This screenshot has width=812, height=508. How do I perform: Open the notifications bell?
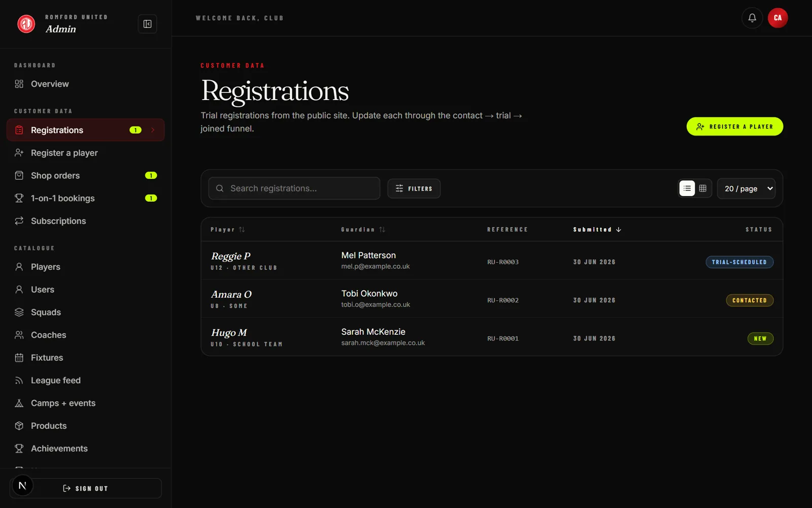pyautogui.click(x=752, y=18)
